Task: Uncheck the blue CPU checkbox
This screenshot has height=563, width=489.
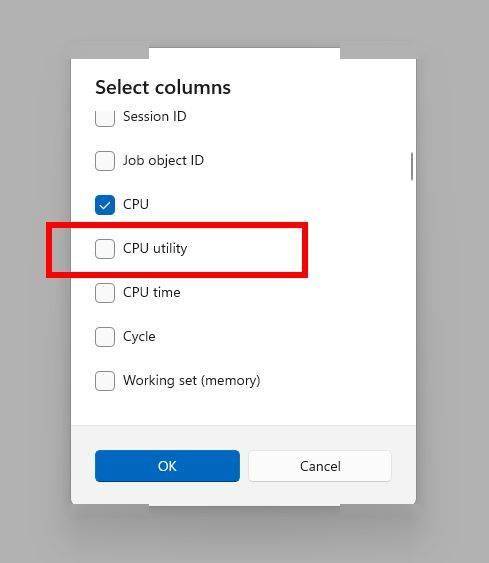Action: 105,205
